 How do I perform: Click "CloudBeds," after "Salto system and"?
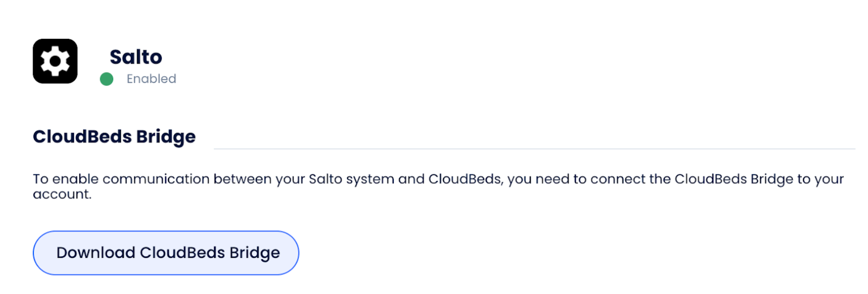pos(466,179)
